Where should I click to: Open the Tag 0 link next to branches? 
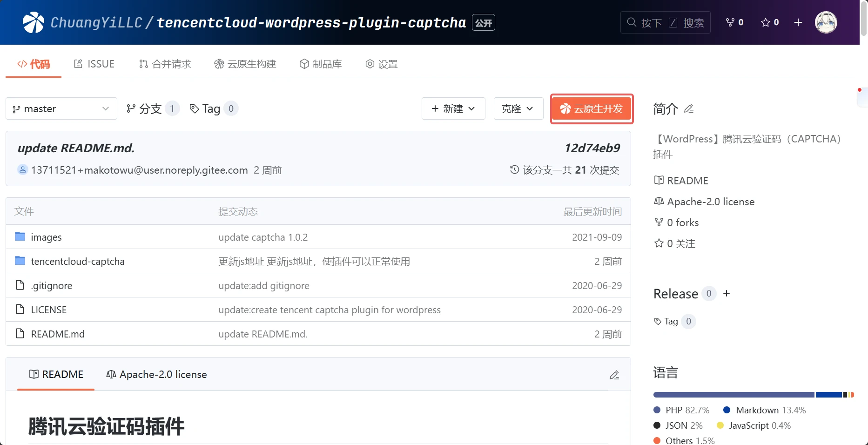[x=214, y=108]
